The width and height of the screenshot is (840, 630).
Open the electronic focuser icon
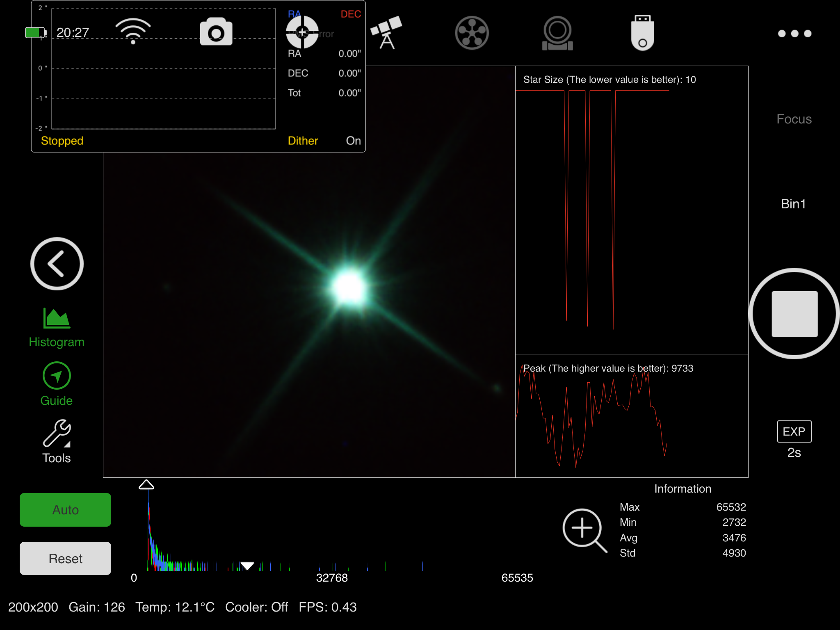[x=557, y=33]
